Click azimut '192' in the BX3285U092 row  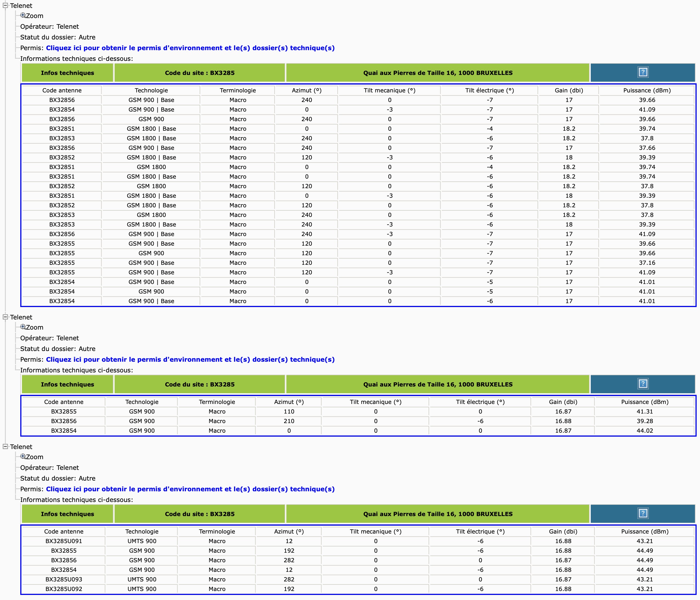click(x=289, y=589)
